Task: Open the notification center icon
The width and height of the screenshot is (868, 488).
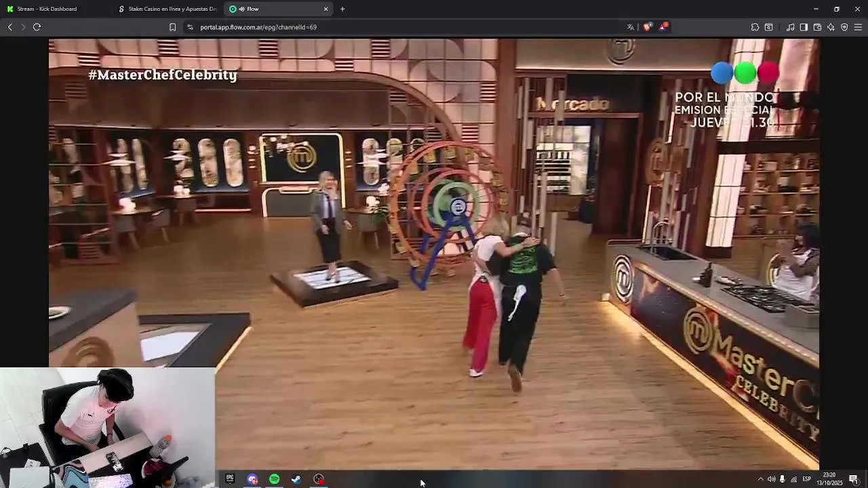Action: 854,479
